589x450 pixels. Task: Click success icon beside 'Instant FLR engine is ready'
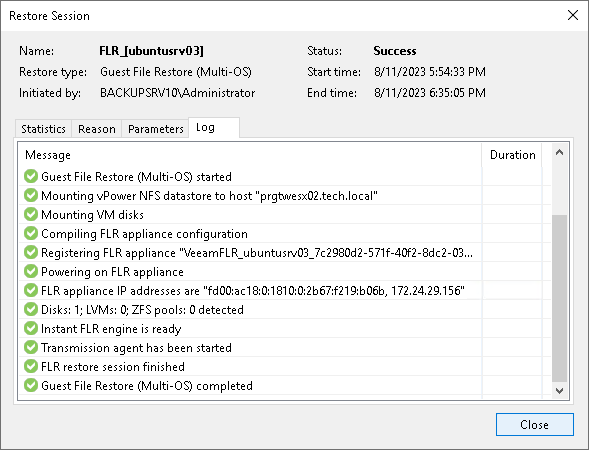[31, 328]
